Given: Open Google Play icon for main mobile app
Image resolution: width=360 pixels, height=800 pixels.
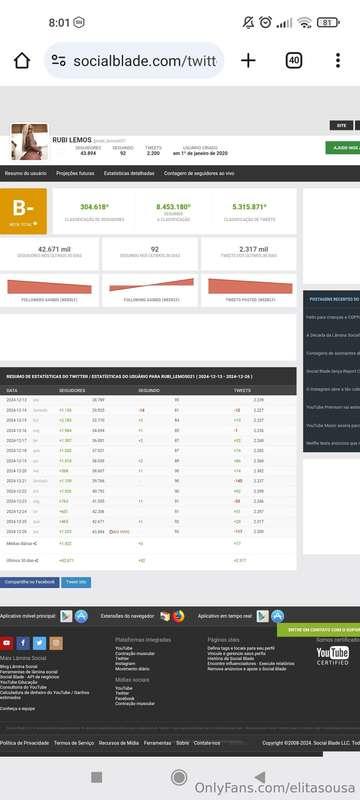Looking at the screenshot, I should 66,616.
